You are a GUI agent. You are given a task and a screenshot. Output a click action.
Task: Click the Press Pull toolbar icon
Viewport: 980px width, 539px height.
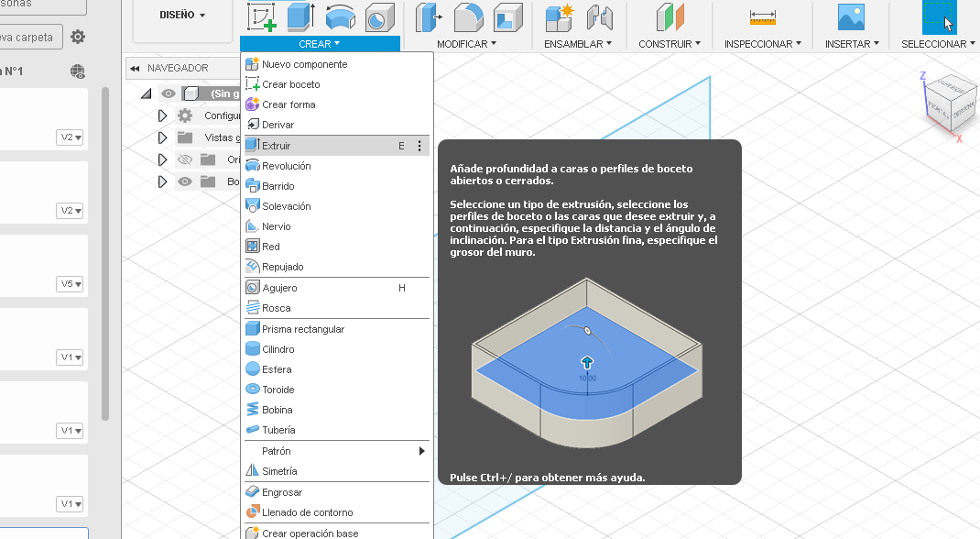[x=429, y=16]
